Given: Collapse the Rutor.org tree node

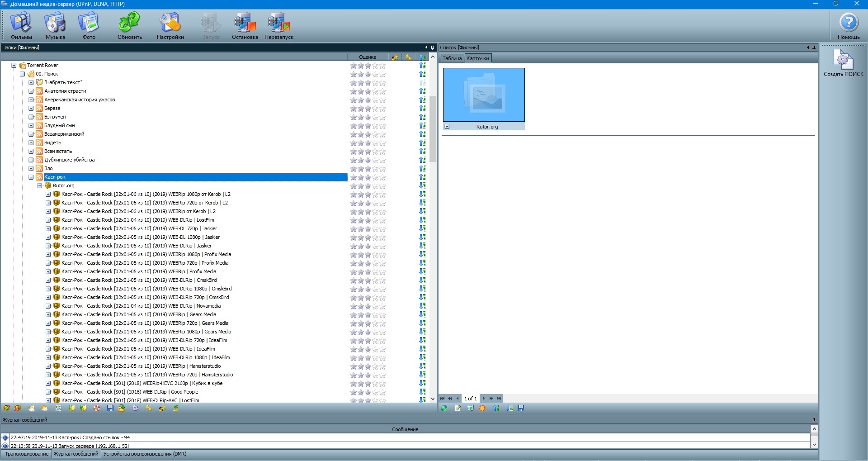Looking at the screenshot, I should [40, 185].
